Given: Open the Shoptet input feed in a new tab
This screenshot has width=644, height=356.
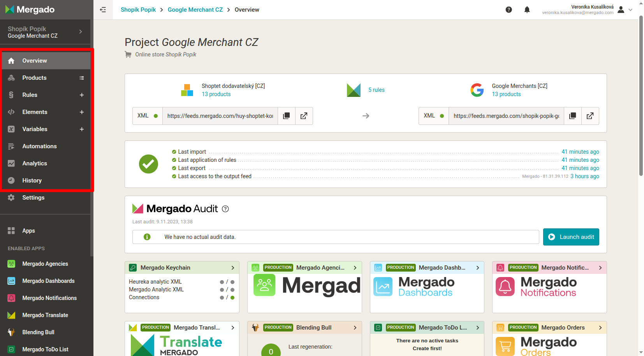Looking at the screenshot, I should tap(304, 116).
